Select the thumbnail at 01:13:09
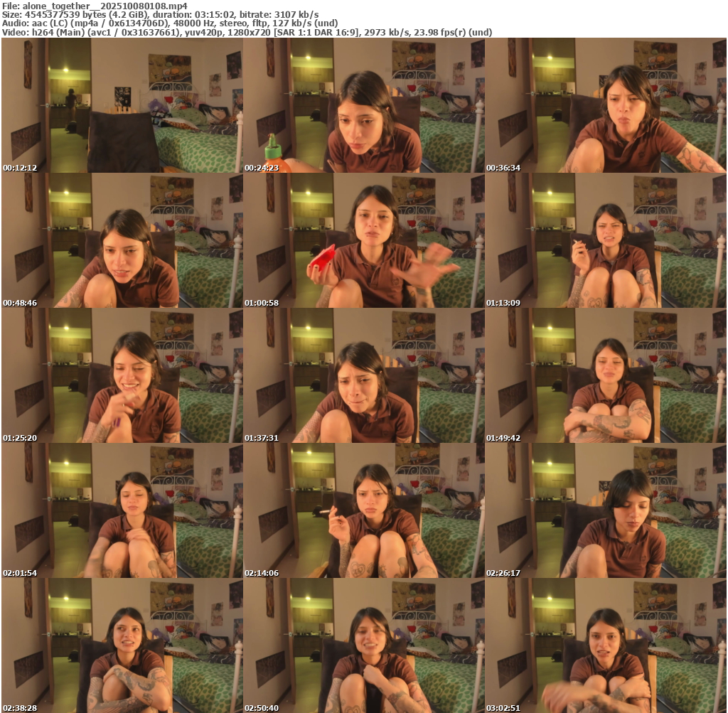 pyautogui.click(x=605, y=241)
